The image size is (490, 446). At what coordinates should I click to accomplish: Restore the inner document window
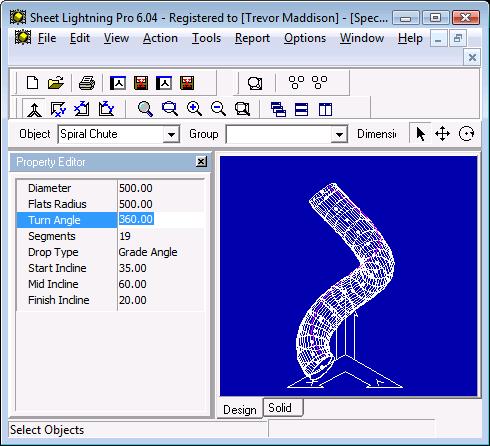click(458, 39)
